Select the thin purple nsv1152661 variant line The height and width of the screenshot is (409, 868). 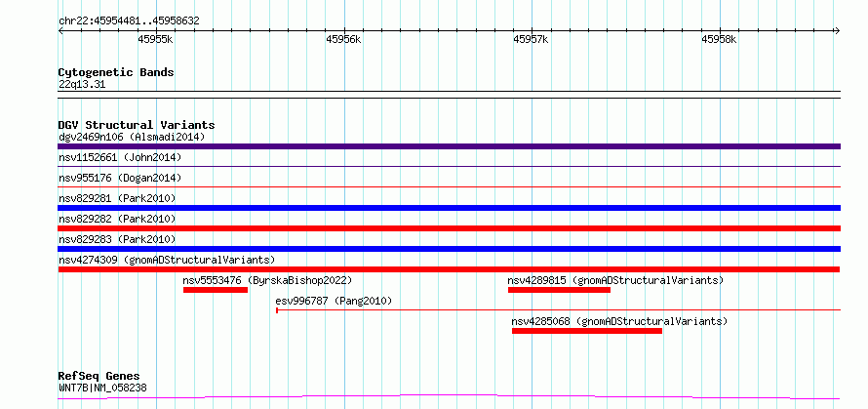449,166
